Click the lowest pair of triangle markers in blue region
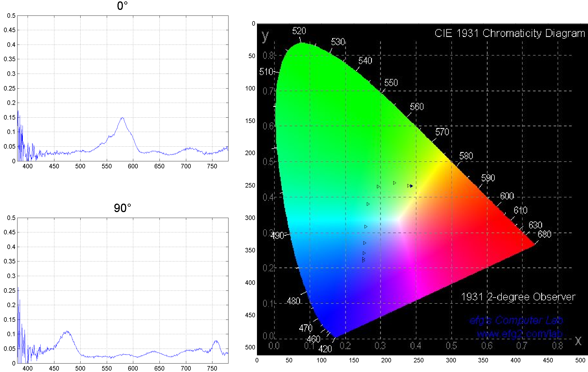The width and height of the screenshot is (588, 372). tap(363, 259)
